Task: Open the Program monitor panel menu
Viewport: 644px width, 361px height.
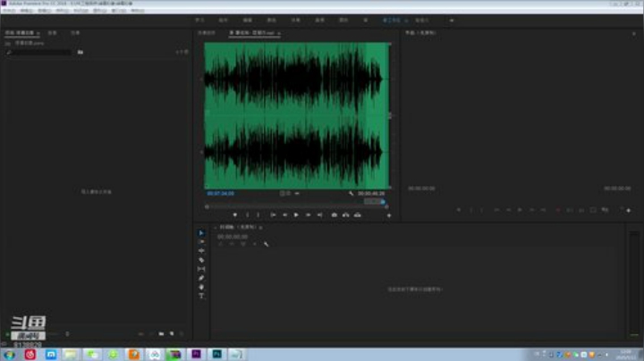Action: tap(634, 34)
